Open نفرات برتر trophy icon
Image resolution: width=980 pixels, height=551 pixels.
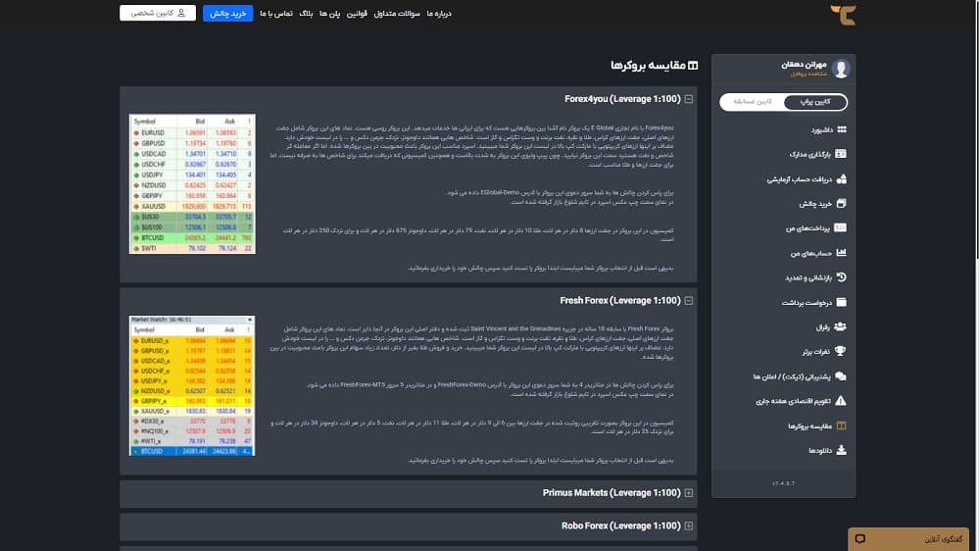841,352
